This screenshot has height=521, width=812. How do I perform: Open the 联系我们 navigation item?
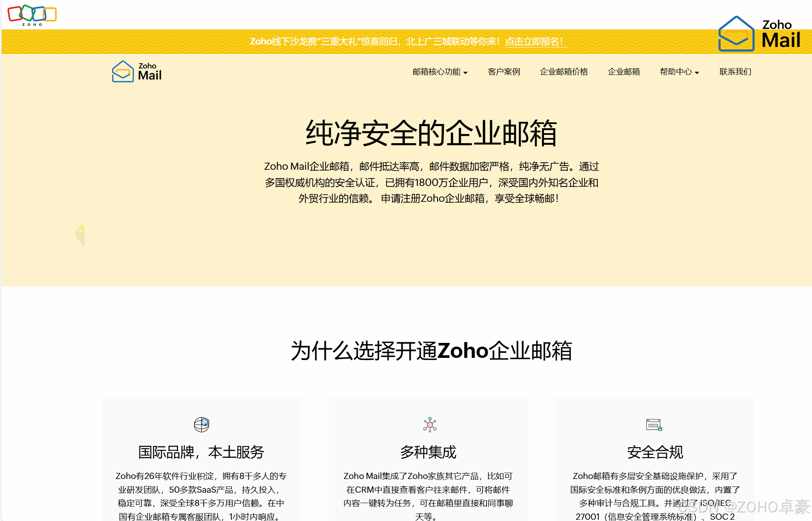point(735,72)
